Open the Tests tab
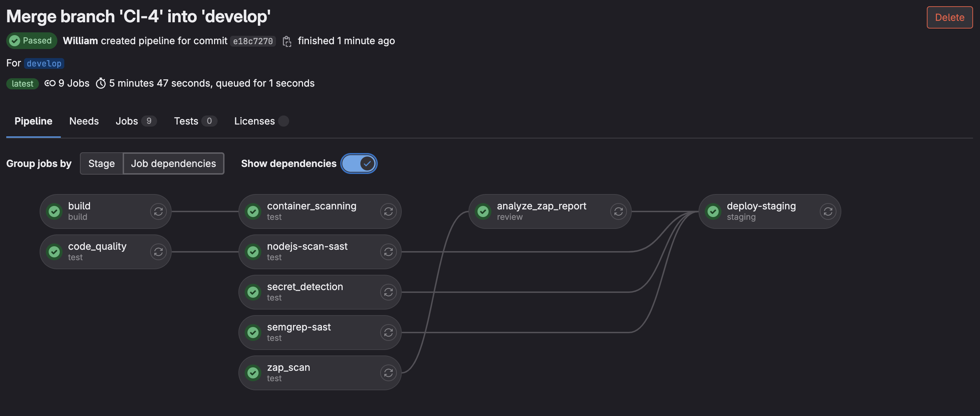980x416 pixels. pos(196,121)
